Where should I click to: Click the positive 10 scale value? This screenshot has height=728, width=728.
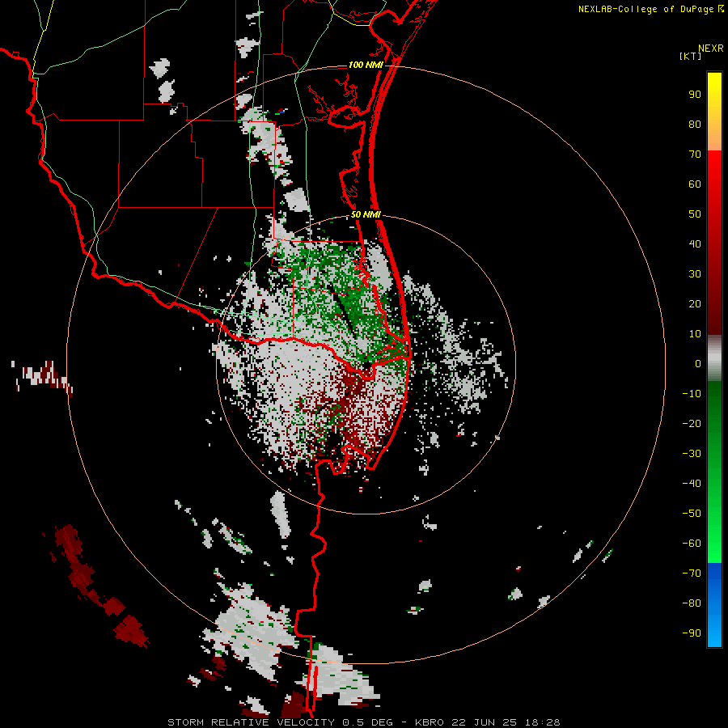tap(695, 334)
